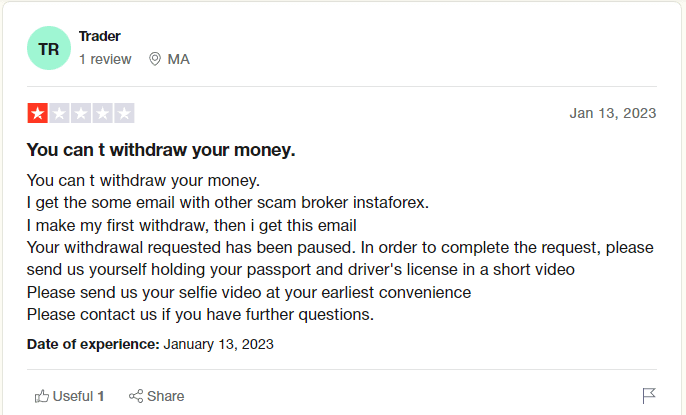Open the Trader reviewer profile name

click(x=99, y=36)
